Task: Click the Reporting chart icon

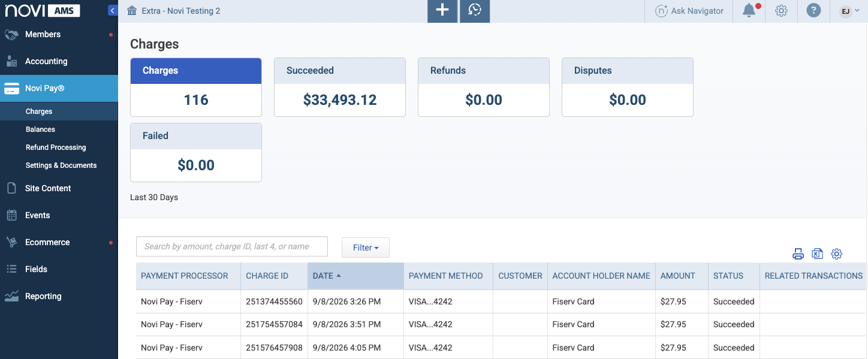Action: 11,296
